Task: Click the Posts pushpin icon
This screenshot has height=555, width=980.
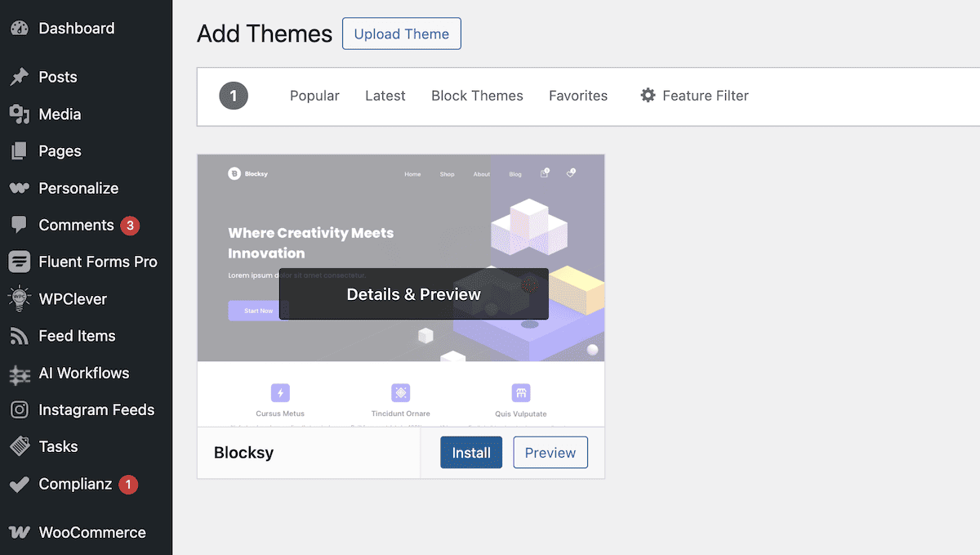Action: tap(20, 78)
